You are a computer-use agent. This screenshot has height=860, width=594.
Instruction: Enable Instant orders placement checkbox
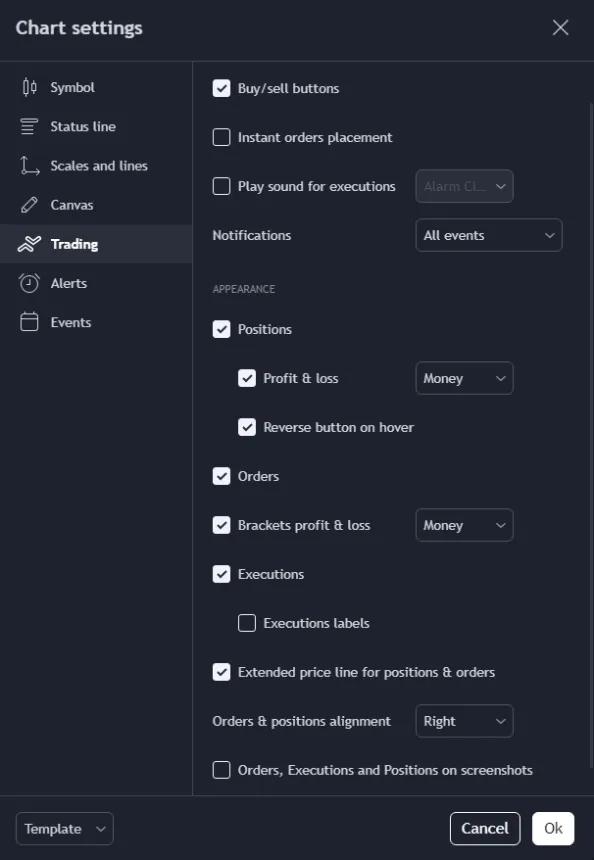pos(222,137)
